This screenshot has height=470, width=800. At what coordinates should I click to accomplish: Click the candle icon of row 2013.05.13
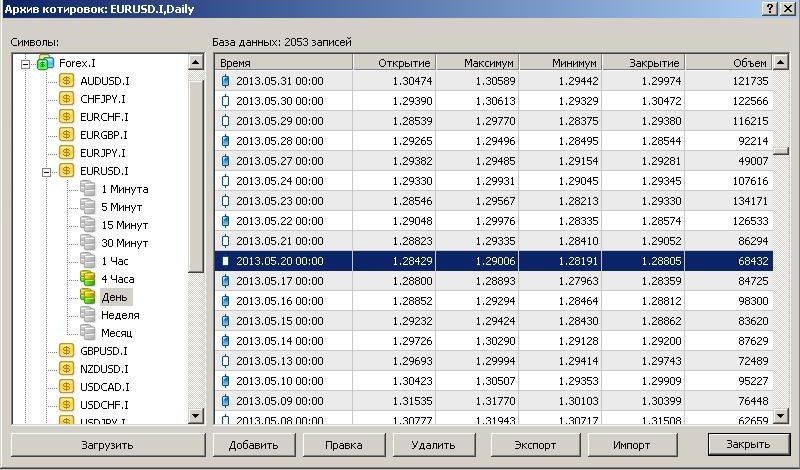[226, 361]
